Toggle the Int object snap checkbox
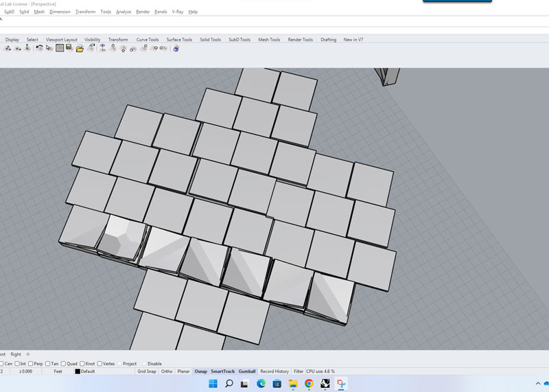The height and width of the screenshot is (392, 549). click(16, 364)
